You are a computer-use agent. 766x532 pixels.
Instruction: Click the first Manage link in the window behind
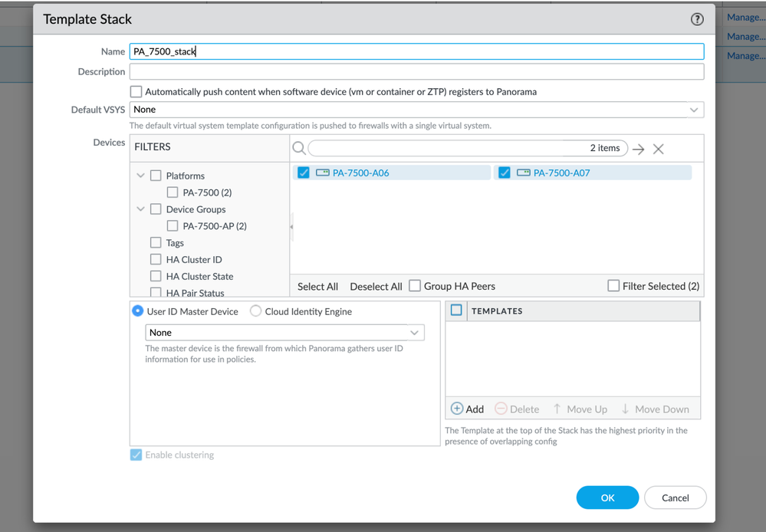click(746, 17)
